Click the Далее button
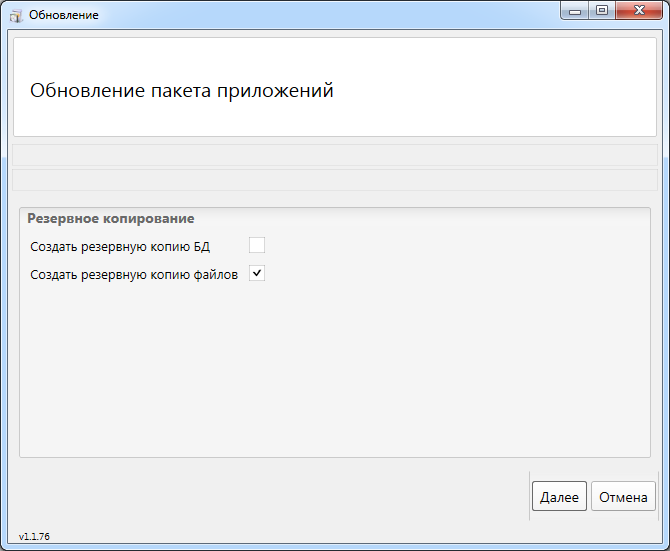 coord(559,496)
